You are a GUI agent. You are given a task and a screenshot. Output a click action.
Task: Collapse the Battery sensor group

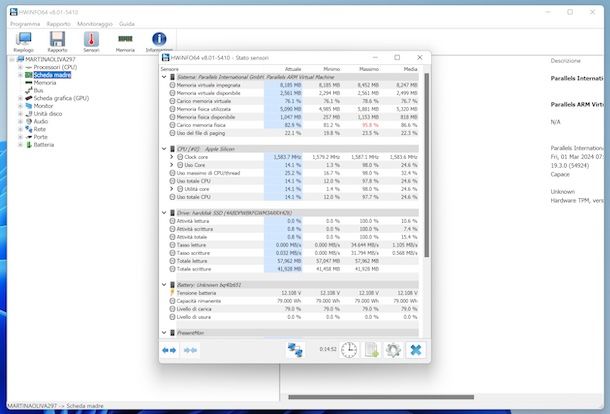(x=164, y=285)
